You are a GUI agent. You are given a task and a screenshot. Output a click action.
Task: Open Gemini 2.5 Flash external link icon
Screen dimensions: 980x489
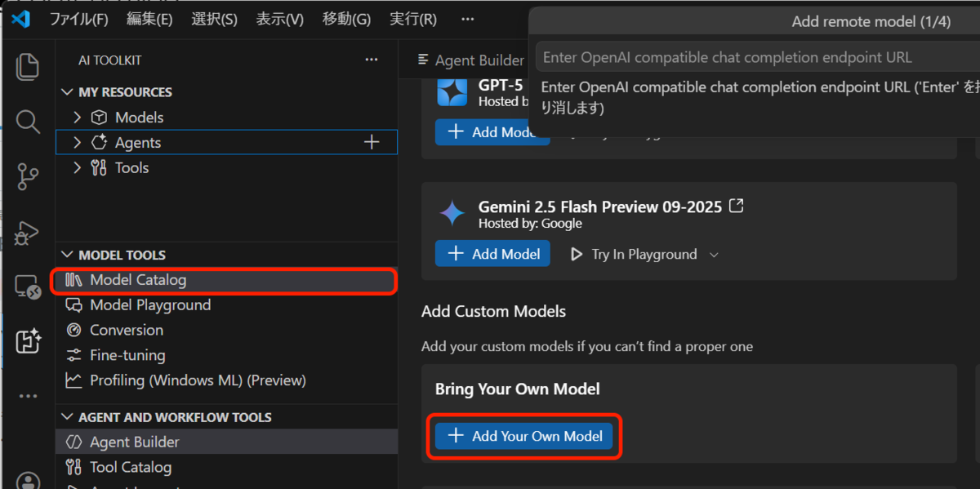pyautogui.click(x=736, y=207)
